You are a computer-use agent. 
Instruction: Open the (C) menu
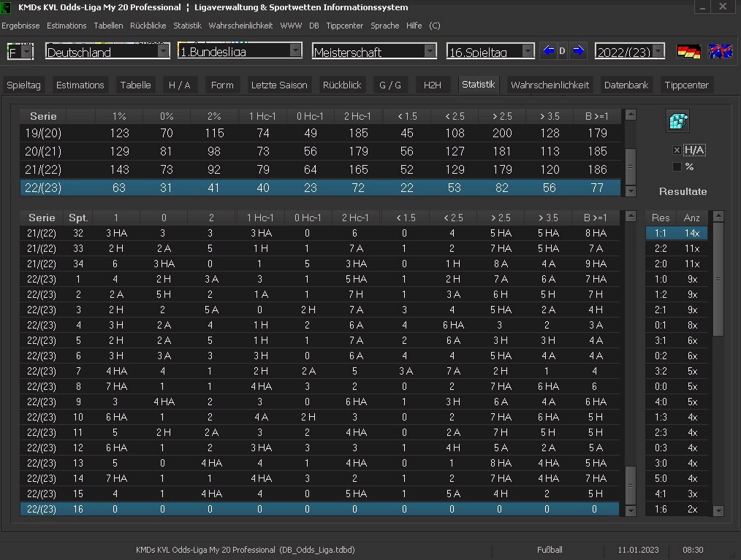coord(435,26)
